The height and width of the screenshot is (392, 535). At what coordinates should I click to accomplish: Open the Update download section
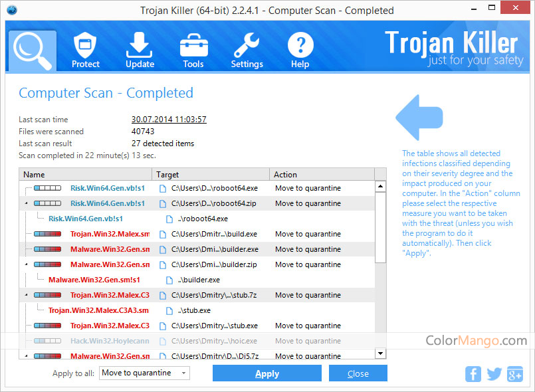tap(140, 50)
